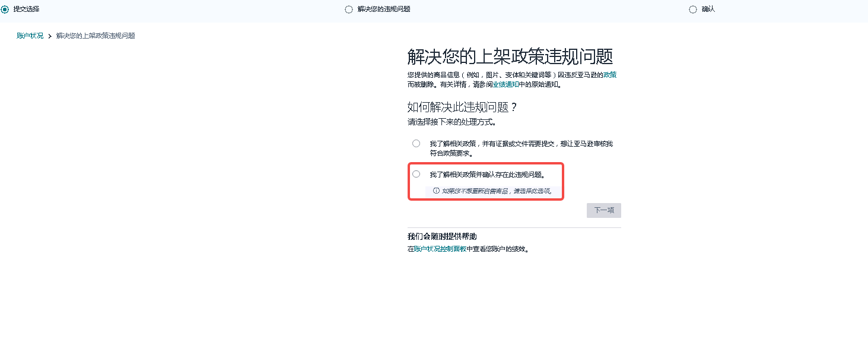Screen dimensions: 868x361
Task: Click the 提交选择 step label
Action: click(26, 9)
